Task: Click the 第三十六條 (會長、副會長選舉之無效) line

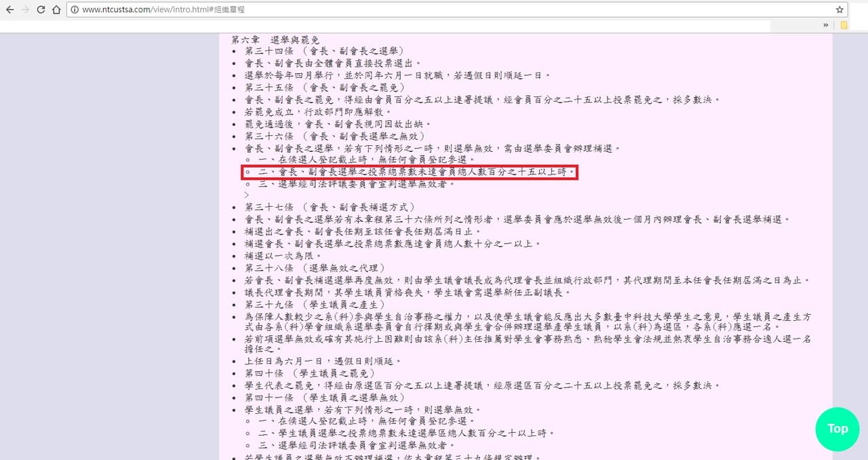Action: pos(333,136)
